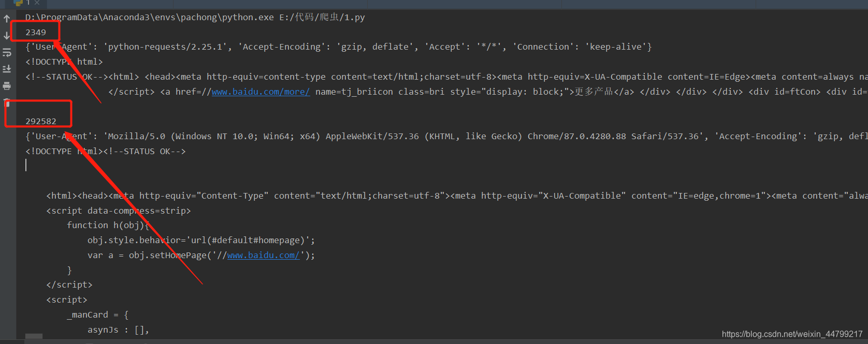
Task: Click the first '<!DOCTYPE html>' line
Action: (64, 62)
